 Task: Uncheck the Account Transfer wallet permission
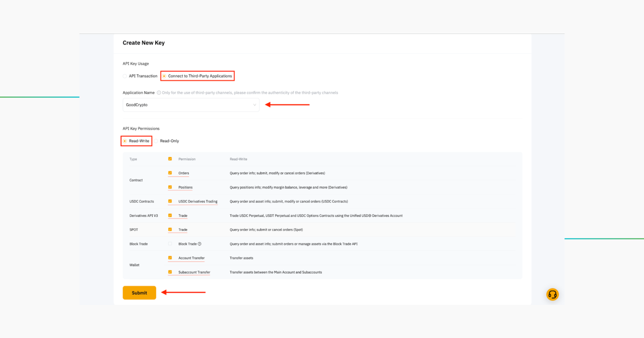click(x=170, y=258)
